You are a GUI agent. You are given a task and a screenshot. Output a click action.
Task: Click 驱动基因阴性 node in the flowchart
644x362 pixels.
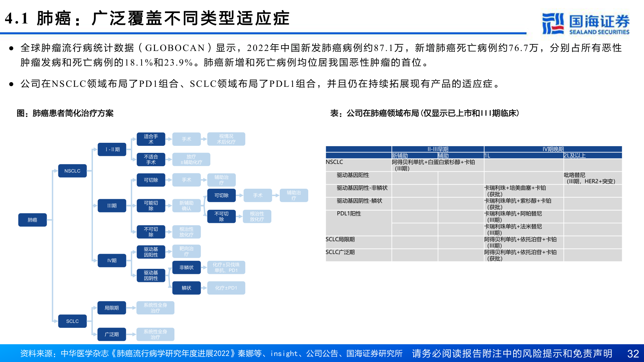[151, 276]
